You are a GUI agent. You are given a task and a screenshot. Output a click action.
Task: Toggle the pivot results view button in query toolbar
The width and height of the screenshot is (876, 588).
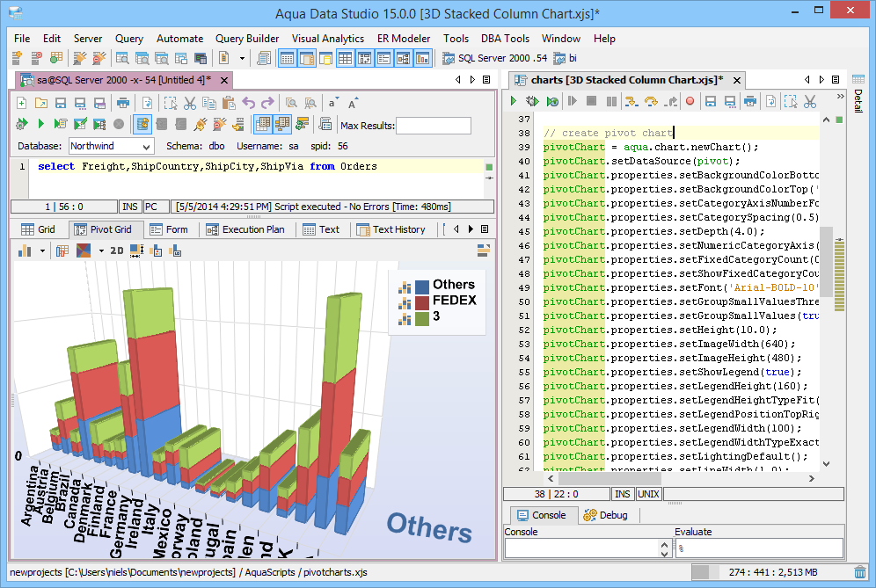point(282,124)
